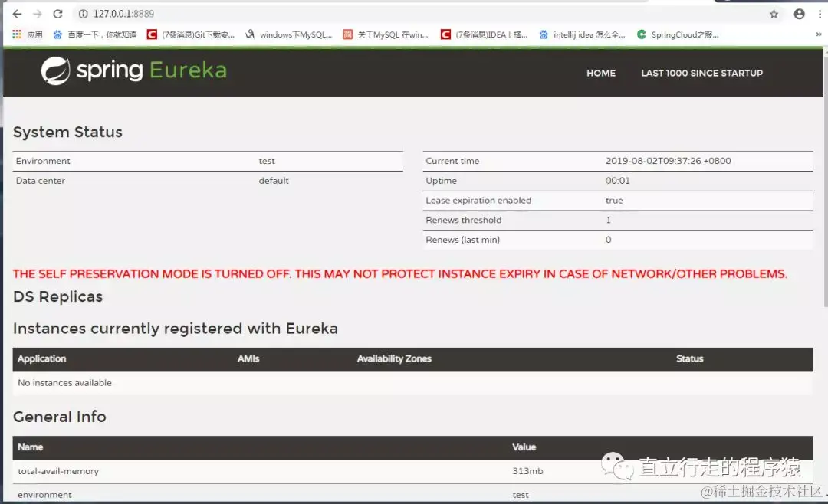Click the Renews (last min) label
This screenshot has height=504, width=828.
(462, 240)
